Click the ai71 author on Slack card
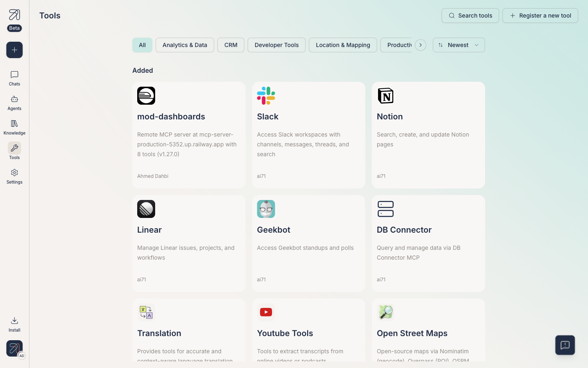 (x=261, y=176)
